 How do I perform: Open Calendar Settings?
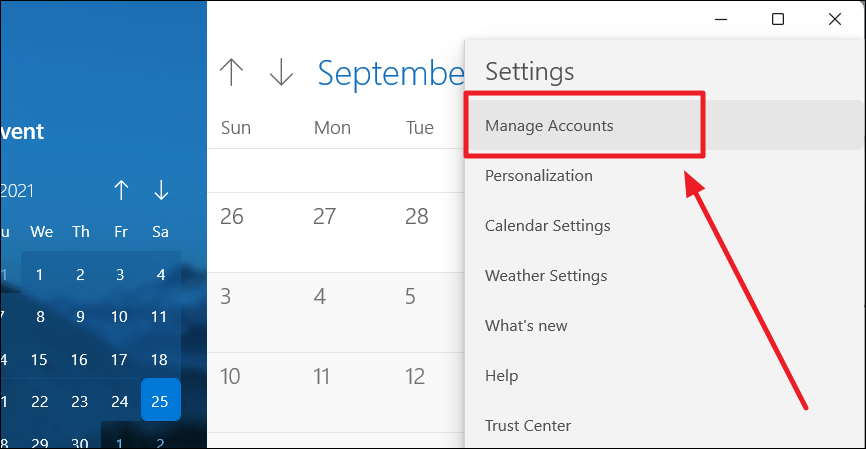tap(547, 226)
